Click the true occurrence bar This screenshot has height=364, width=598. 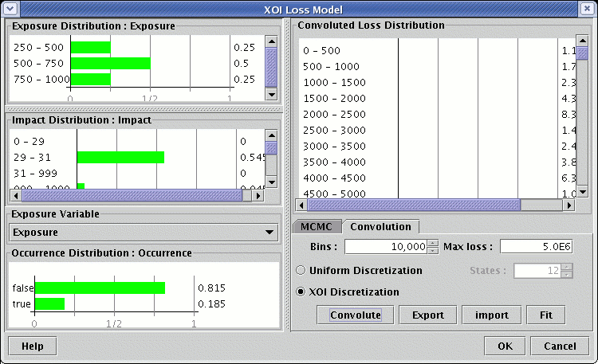[x=49, y=303]
